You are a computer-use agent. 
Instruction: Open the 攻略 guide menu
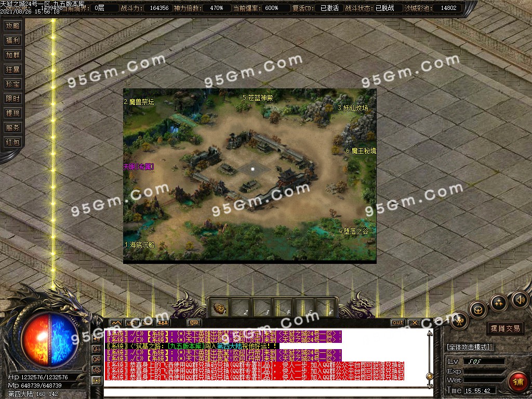pyautogui.click(x=13, y=26)
